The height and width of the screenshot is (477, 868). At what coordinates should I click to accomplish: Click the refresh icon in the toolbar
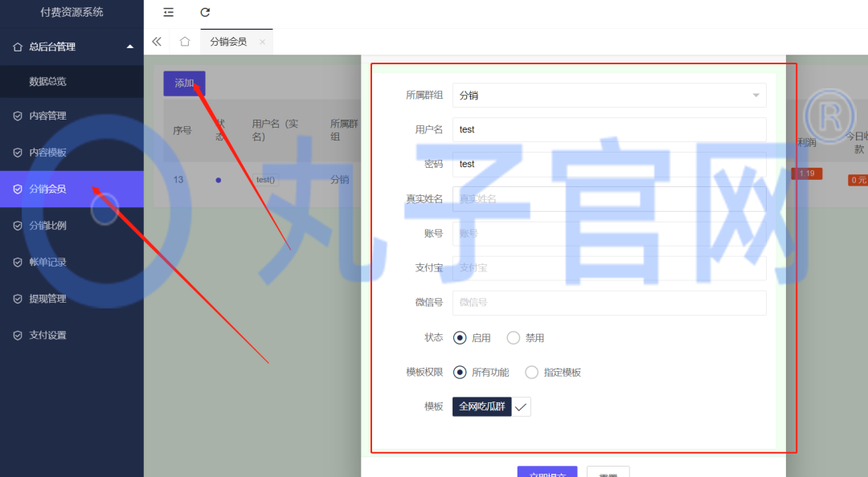(x=205, y=13)
